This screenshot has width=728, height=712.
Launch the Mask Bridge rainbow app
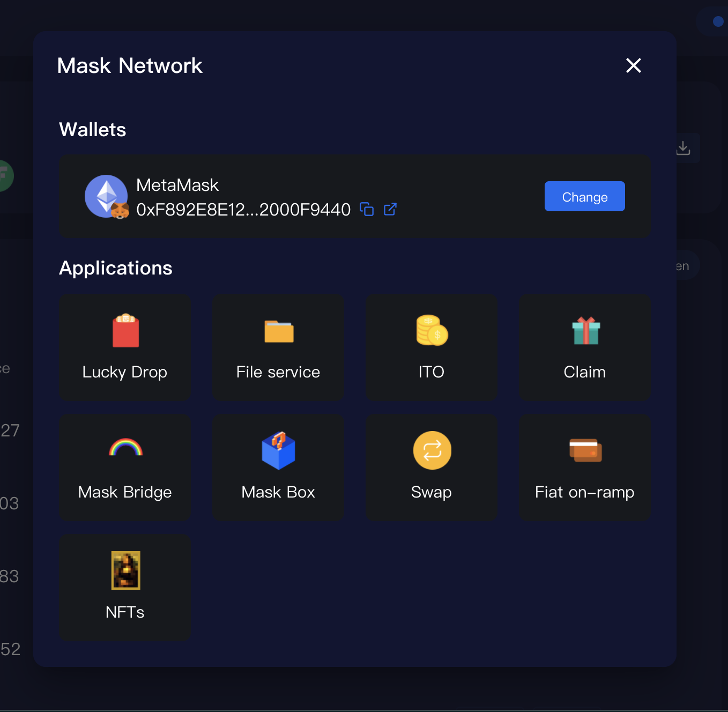[125, 467]
